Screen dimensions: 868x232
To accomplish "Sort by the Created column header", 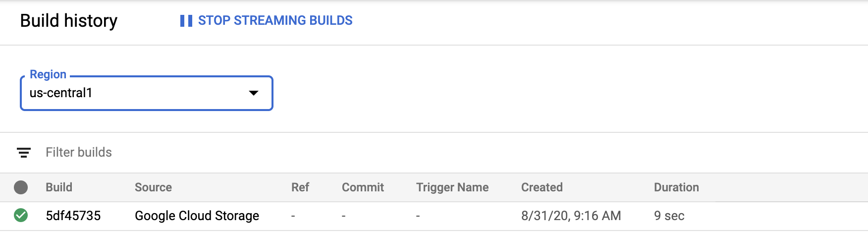I will pos(542,187).
